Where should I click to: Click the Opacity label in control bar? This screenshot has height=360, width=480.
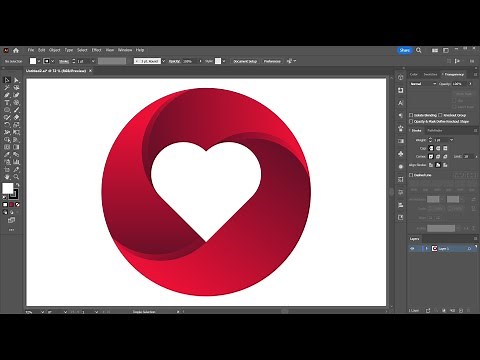175,61
